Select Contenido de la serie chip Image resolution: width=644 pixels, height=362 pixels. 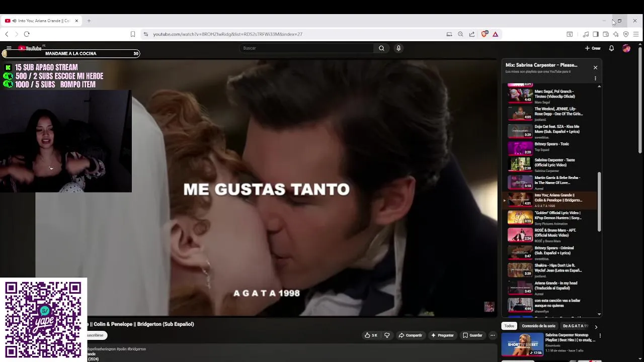point(538,326)
